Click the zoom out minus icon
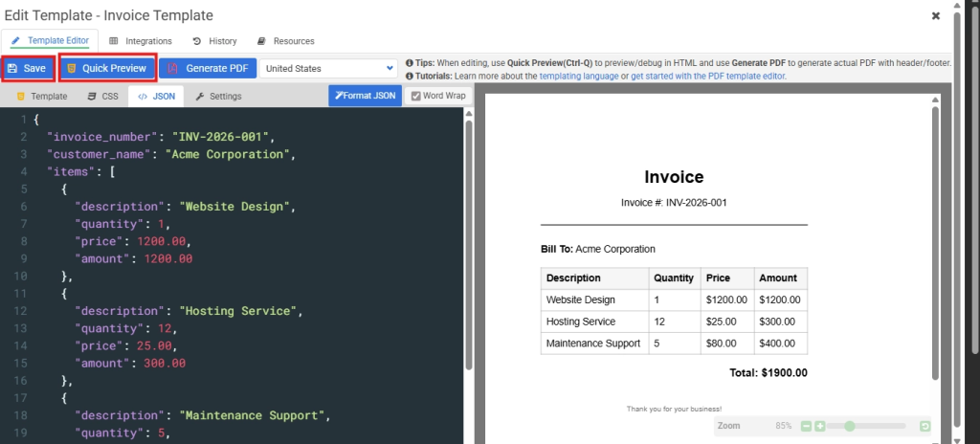This screenshot has height=444, width=980. point(806,426)
